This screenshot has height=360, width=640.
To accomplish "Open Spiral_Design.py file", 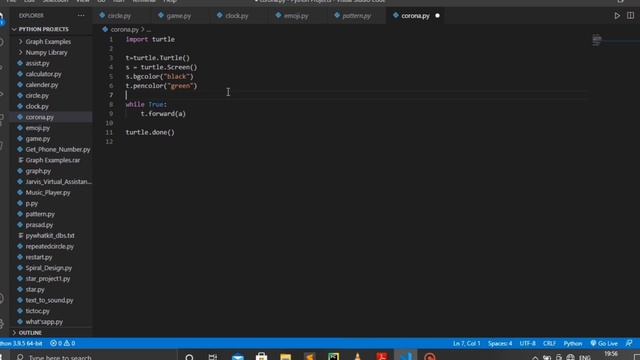I will [x=49, y=268].
